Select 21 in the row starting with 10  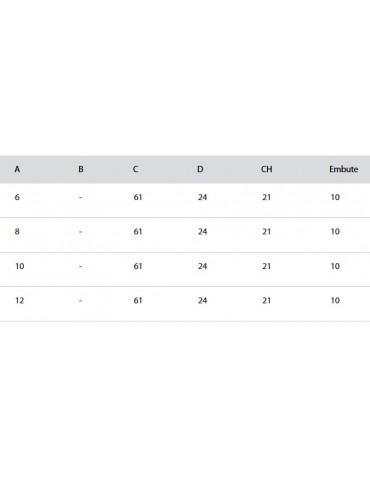266,266
